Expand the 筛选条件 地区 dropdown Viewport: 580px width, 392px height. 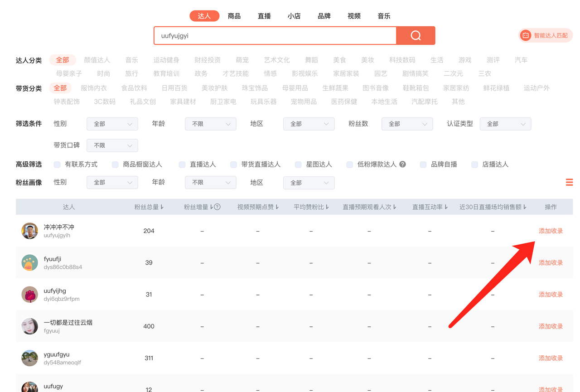pyautogui.click(x=309, y=124)
